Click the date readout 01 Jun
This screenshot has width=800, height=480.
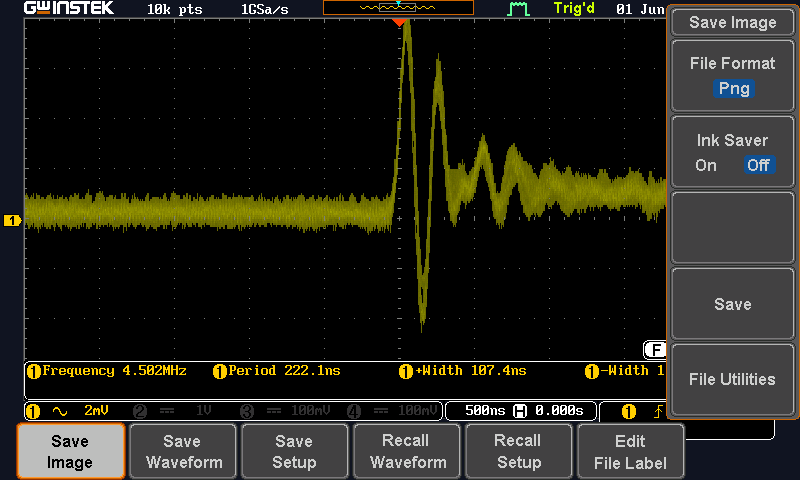point(640,9)
